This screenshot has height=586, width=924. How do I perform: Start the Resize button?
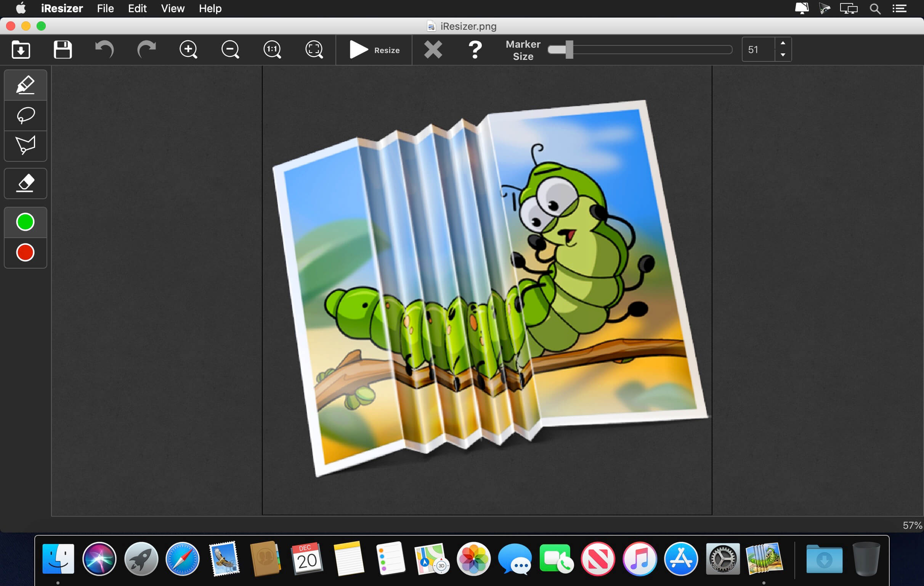point(374,50)
